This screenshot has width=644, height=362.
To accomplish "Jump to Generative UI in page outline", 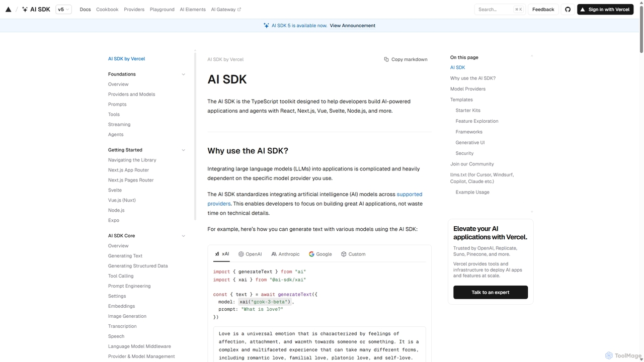I will 470,143.
